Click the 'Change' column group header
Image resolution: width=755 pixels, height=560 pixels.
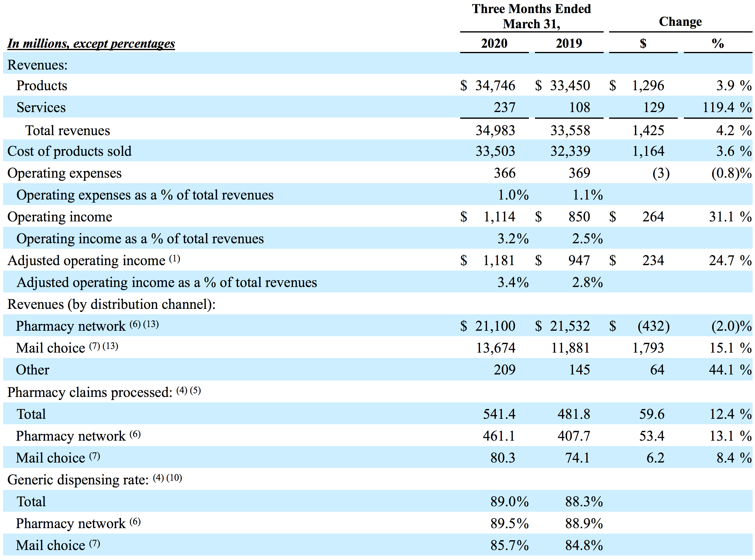tap(680, 22)
